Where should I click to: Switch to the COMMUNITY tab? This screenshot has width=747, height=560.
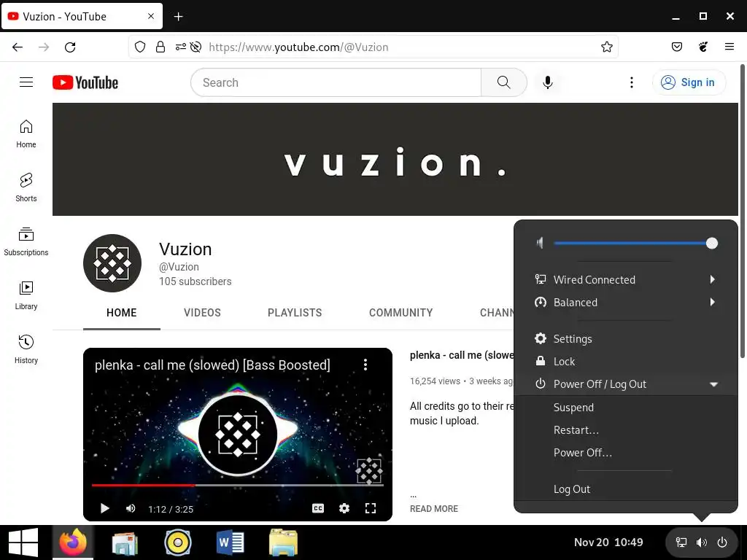click(x=400, y=313)
